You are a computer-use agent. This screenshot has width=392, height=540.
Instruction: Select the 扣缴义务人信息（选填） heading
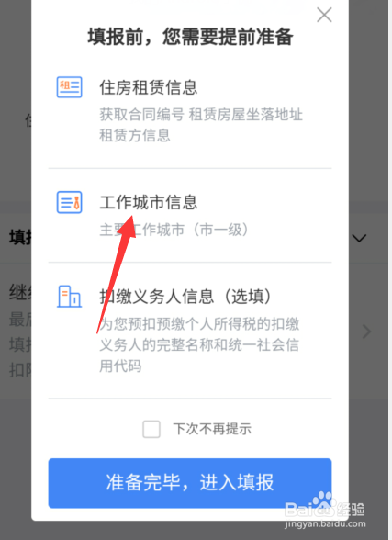point(185,297)
